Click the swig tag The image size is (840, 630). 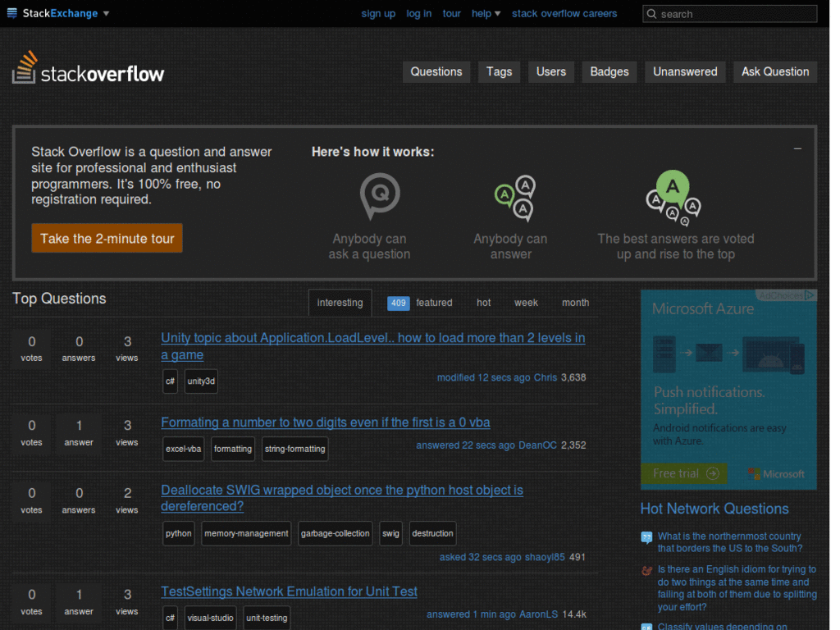point(390,533)
